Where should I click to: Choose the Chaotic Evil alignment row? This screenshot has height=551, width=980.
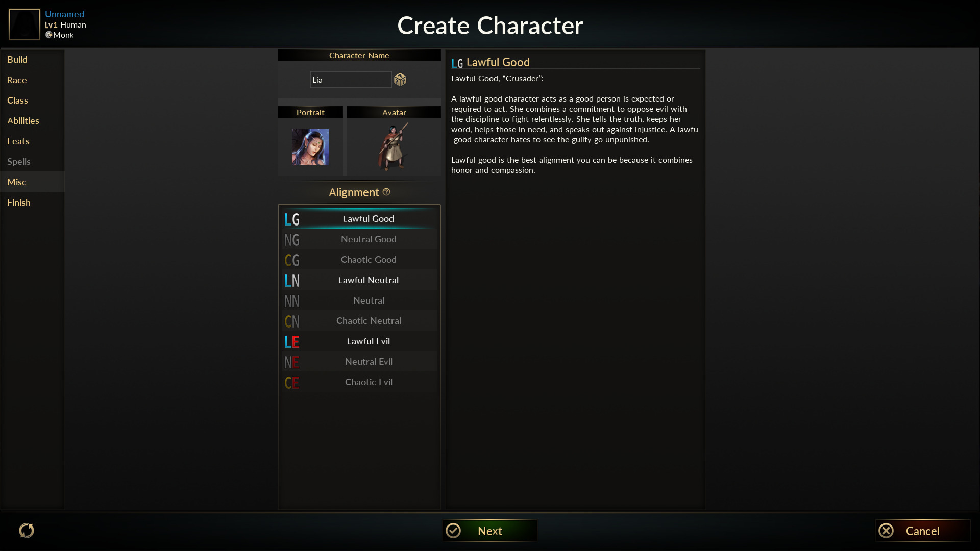359,382
